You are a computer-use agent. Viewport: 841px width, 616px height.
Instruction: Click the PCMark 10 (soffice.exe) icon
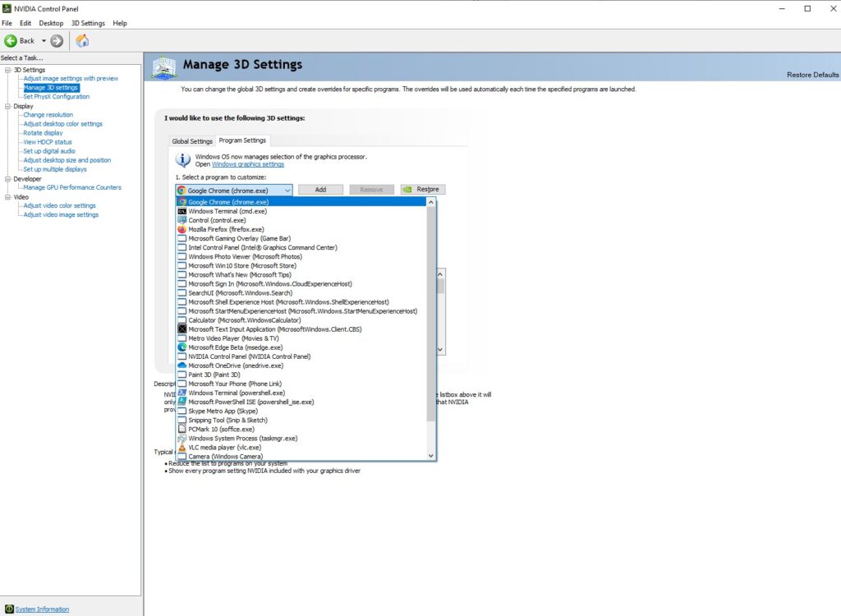[182, 430]
